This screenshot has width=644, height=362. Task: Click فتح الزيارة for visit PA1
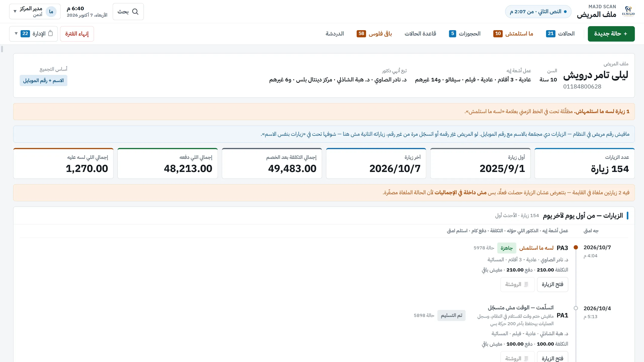click(552, 357)
